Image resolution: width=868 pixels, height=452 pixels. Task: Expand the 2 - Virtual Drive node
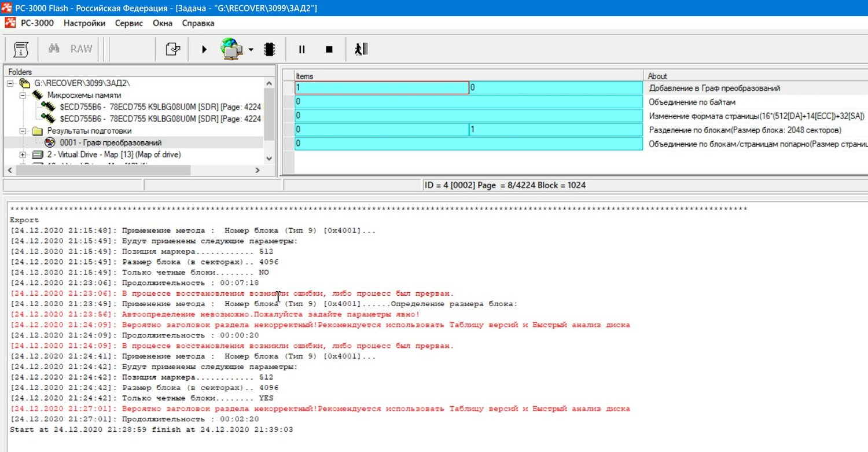click(x=23, y=155)
